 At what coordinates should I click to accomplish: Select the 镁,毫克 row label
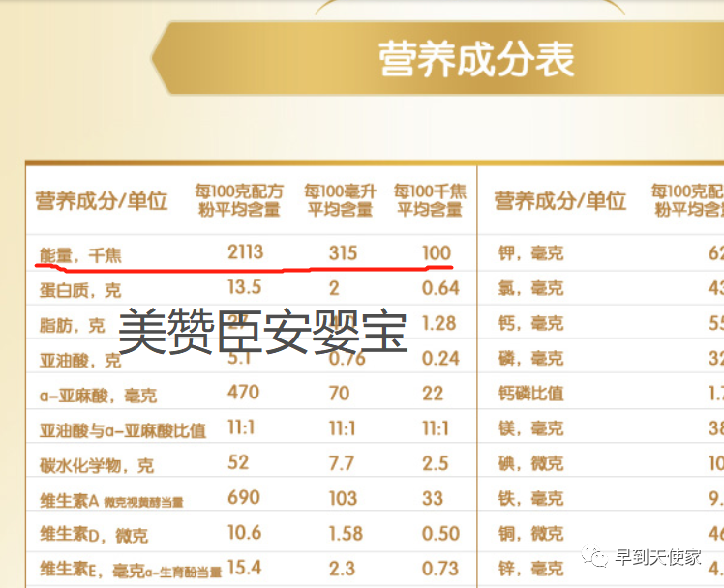531,428
